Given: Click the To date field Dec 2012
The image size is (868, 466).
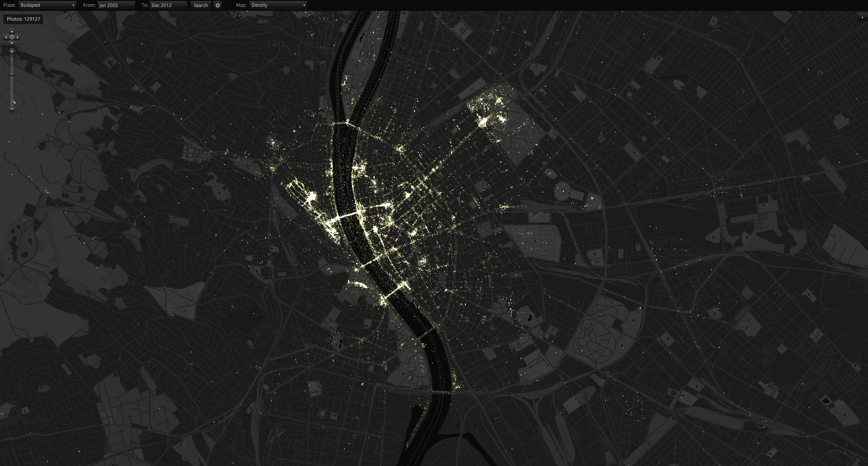Looking at the screenshot, I should coord(168,5).
